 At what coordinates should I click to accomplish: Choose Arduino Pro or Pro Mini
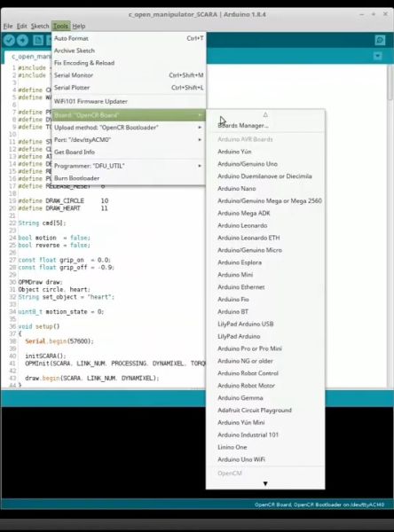(265, 348)
